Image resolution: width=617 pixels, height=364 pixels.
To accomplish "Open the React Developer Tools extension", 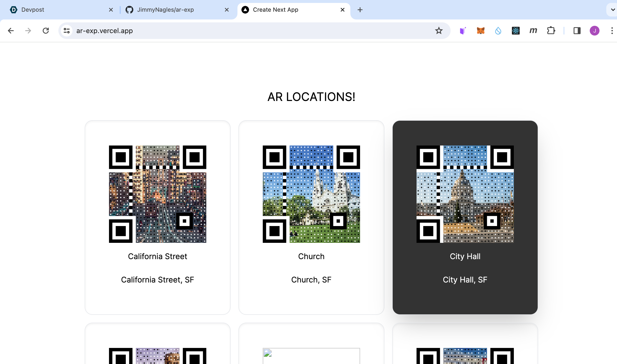I will tap(516, 31).
